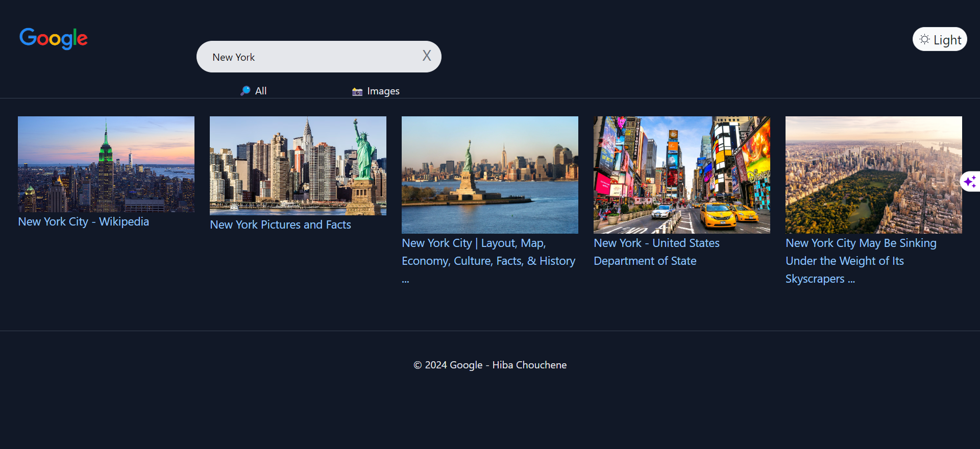Open United States Department of State link
The image size is (980, 449).
click(656, 252)
